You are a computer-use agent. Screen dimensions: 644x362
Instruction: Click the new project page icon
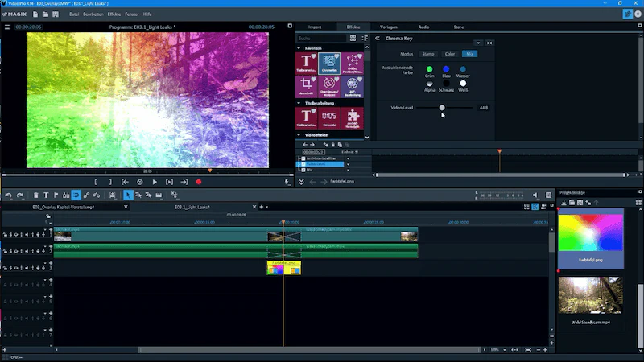(x=35, y=14)
